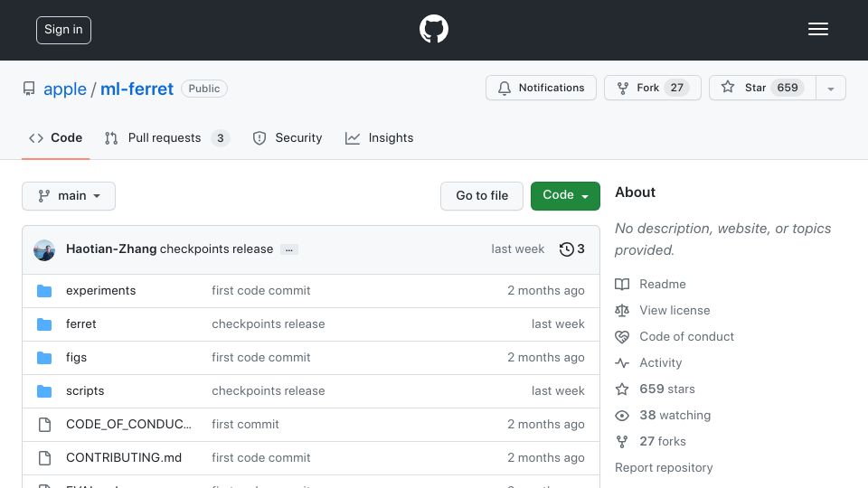This screenshot has width=868, height=488.
Task: Open the Security tab
Action: pyautogui.click(x=288, y=137)
